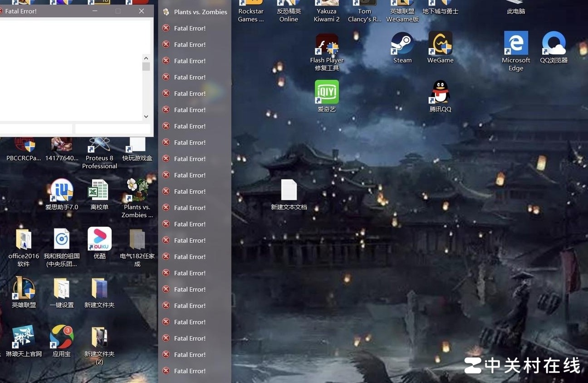Open the office2016软件 folder
This screenshot has width=588, height=383.
pos(24,239)
